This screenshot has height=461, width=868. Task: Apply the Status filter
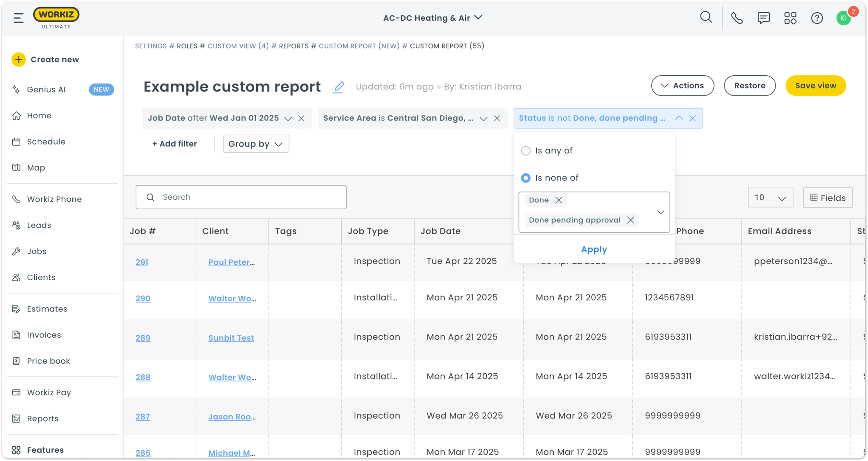(594, 249)
